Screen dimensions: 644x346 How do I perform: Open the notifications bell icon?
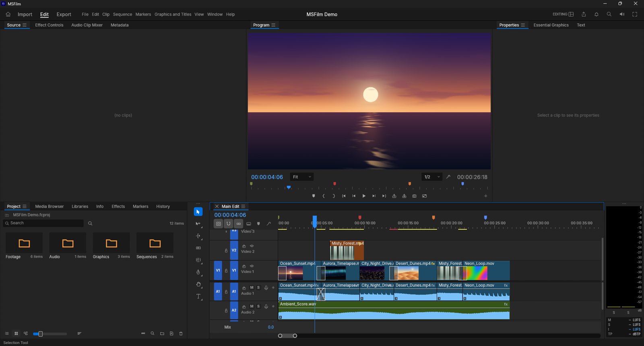pyautogui.click(x=597, y=14)
